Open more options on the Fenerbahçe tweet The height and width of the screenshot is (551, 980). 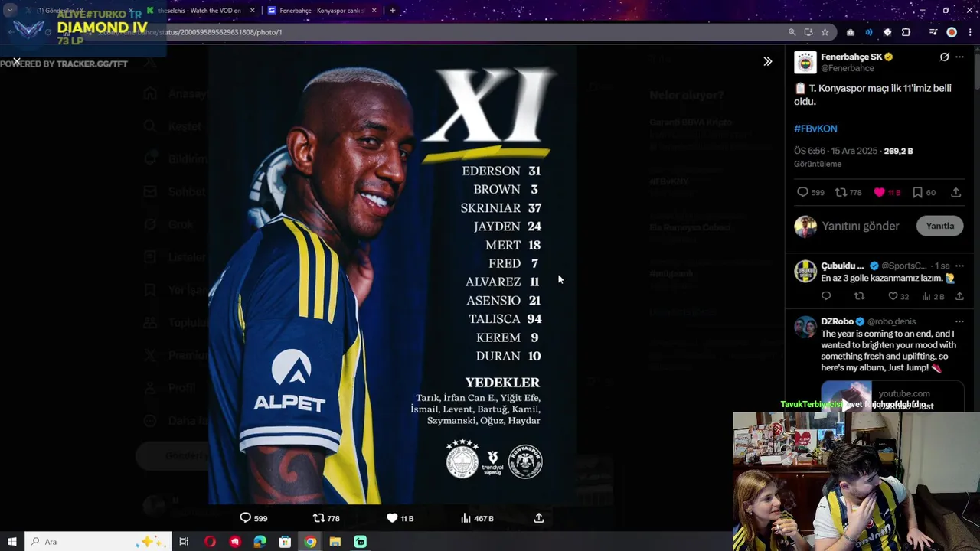960,57
